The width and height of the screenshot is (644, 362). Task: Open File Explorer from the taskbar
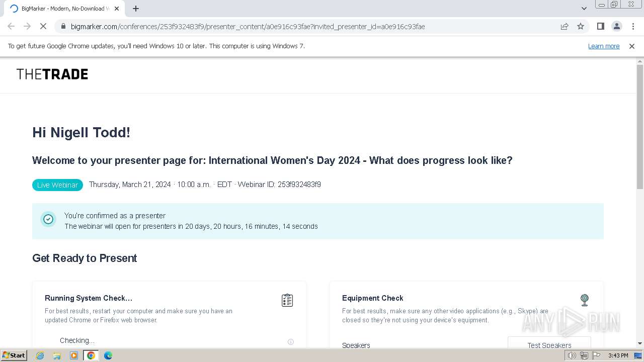(57, 355)
